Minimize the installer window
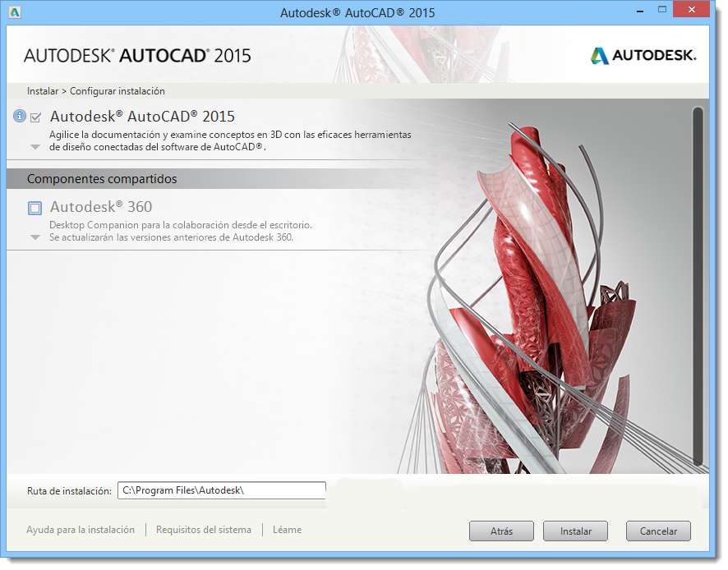Screen dimensions: 728x570 coord(640,10)
